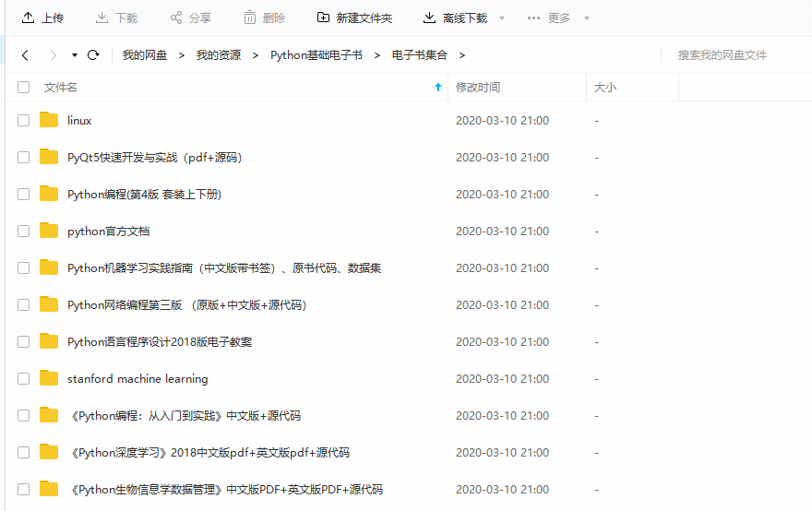Check the 《Python编程：从入门到实践》 row checkbox

tap(23, 415)
